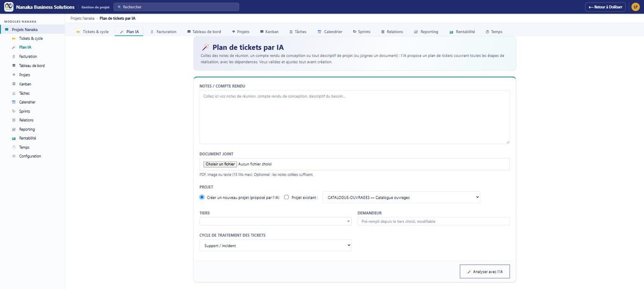Screen dimensions: 644x289
Task: Open the existing project dropdown CATALOGUE-OUVRAGES
Action: tap(401, 197)
